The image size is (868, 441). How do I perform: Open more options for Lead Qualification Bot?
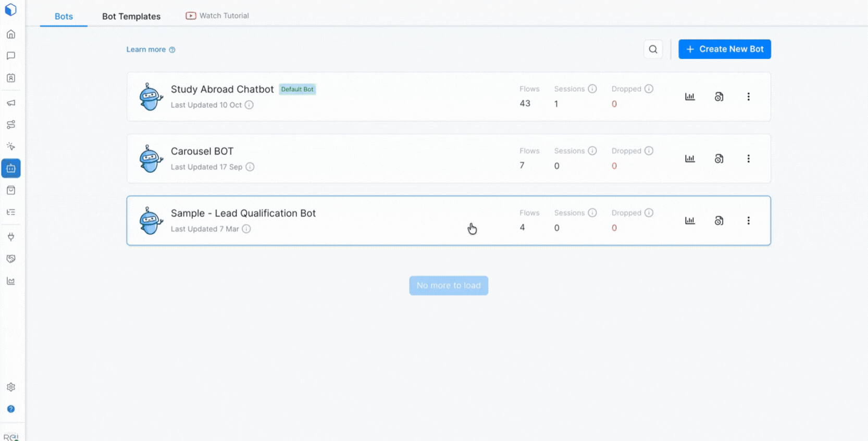pos(749,221)
